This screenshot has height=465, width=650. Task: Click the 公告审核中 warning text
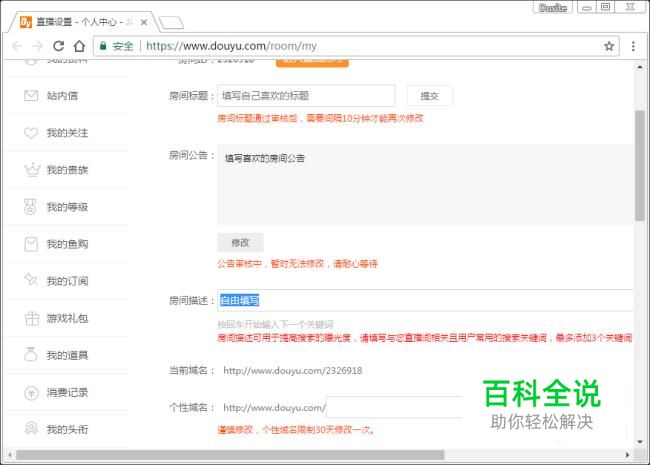click(x=297, y=264)
